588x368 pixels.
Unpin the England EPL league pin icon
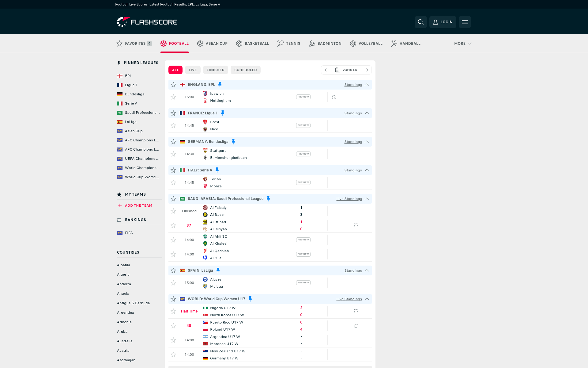tap(220, 85)
